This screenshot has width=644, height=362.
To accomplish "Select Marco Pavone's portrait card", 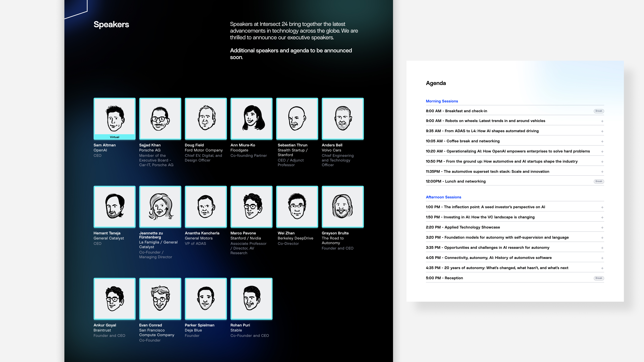I will pos(251,207).
